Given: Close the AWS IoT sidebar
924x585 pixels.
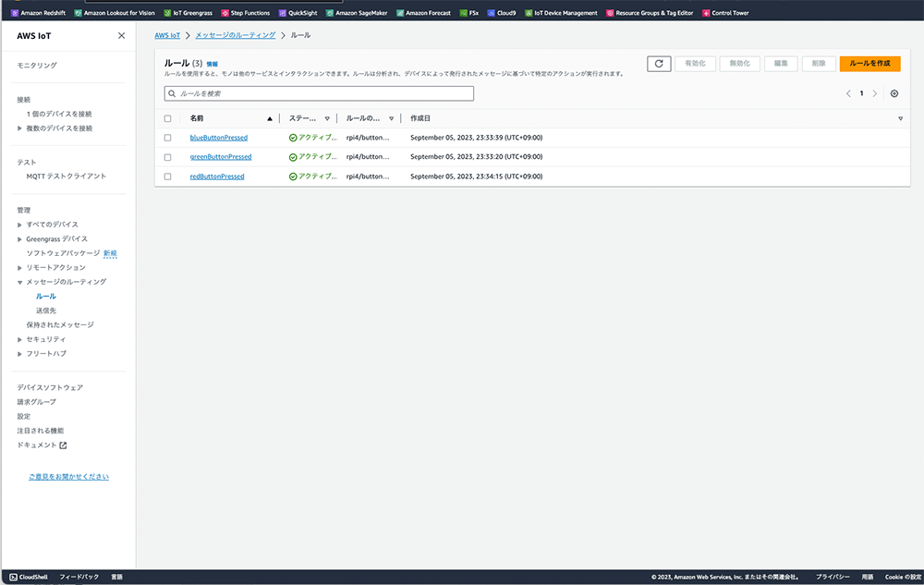Looking at the screenshot, I should pos(121,36).
